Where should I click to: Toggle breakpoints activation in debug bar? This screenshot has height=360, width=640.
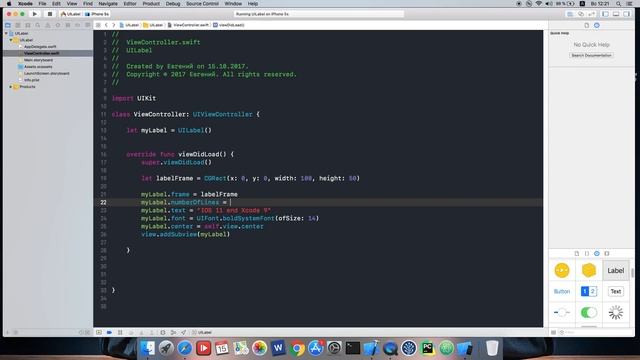tap(109, 333)
